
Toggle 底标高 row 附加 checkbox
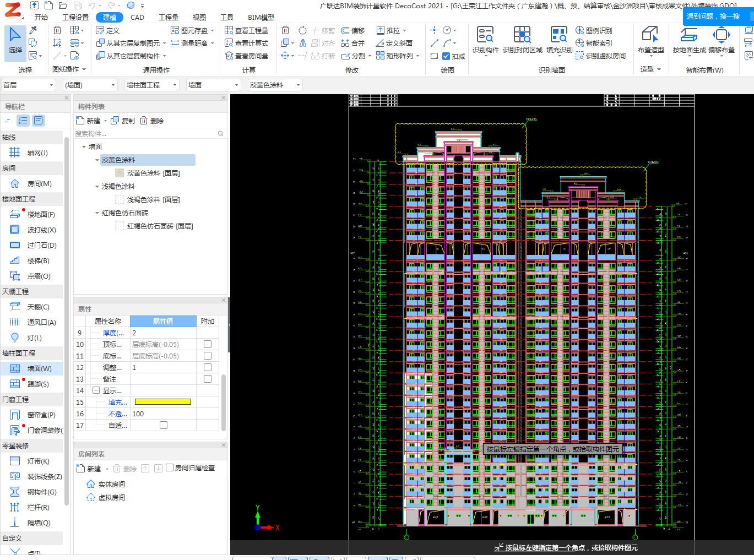pos(208,356)
